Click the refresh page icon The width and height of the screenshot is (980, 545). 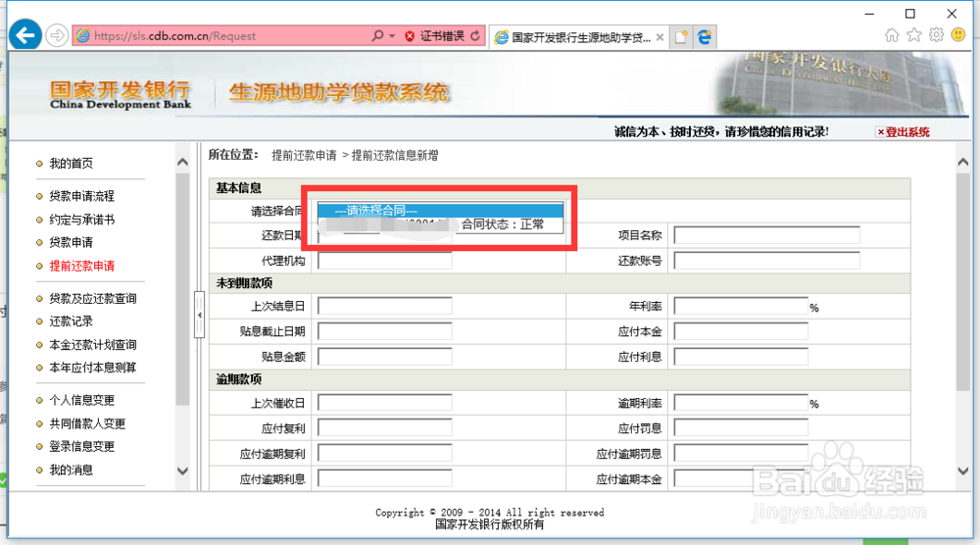tap(475, 35)
